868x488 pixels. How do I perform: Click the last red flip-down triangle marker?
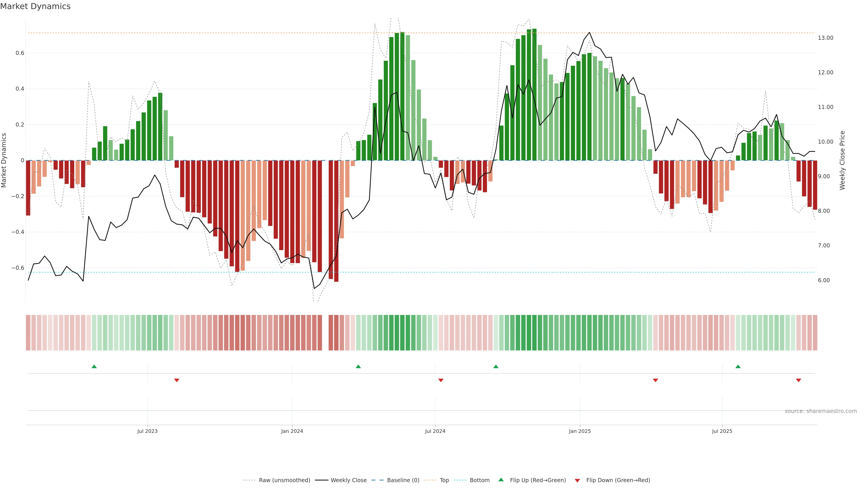pyautogui.click(x=798, y=380)
